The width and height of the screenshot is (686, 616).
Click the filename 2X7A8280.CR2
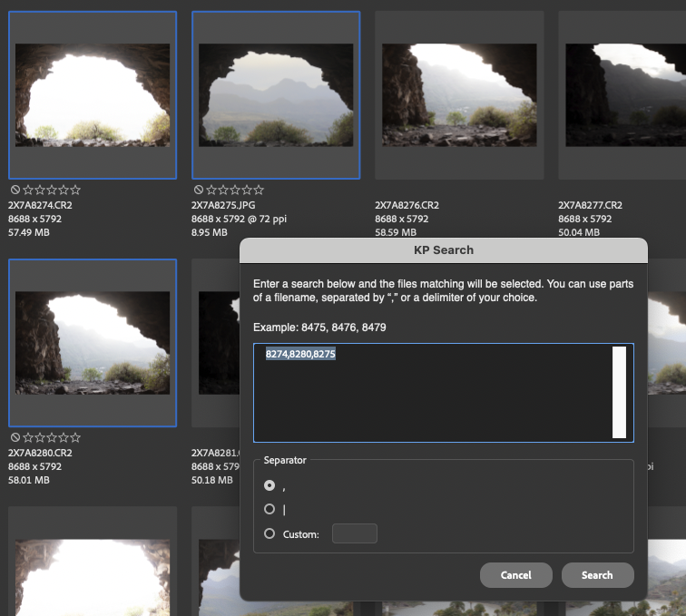pos(40,453)
